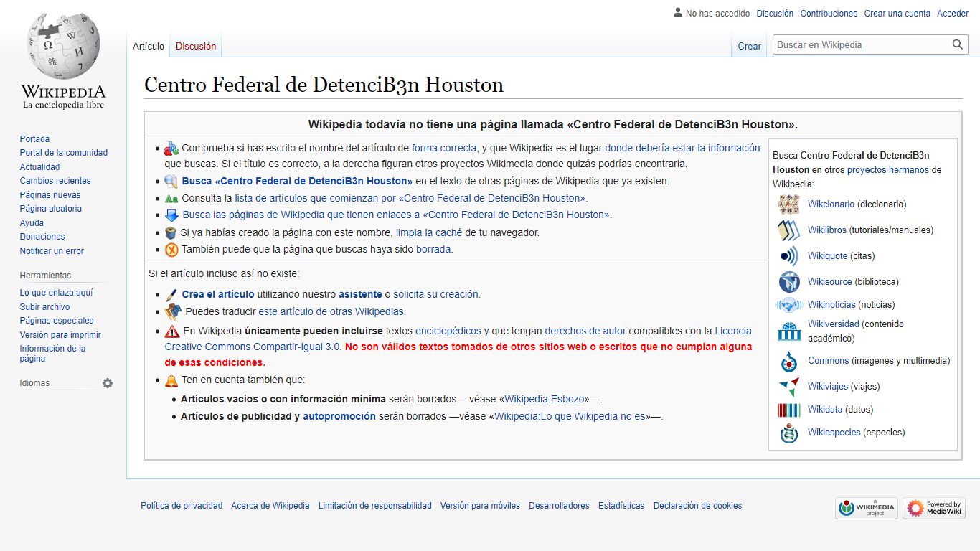
Task: Click the trash bin icon beside limpia la caché
Action: [171, 233]
